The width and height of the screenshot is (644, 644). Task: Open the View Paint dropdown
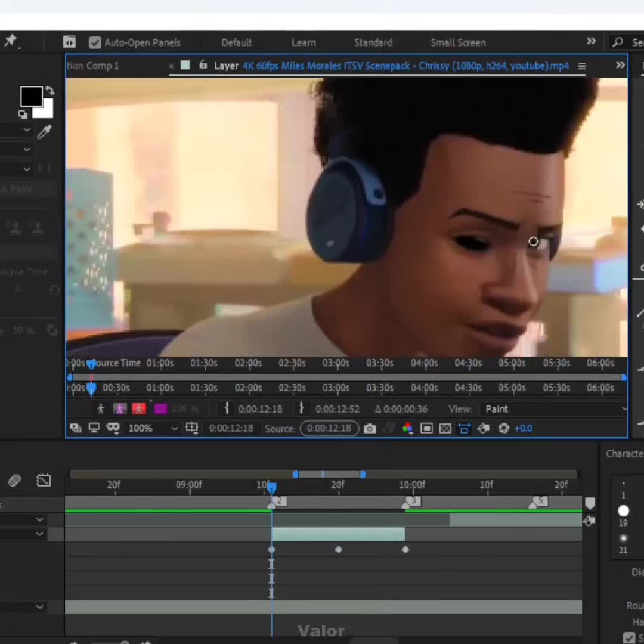click(555, 409)
